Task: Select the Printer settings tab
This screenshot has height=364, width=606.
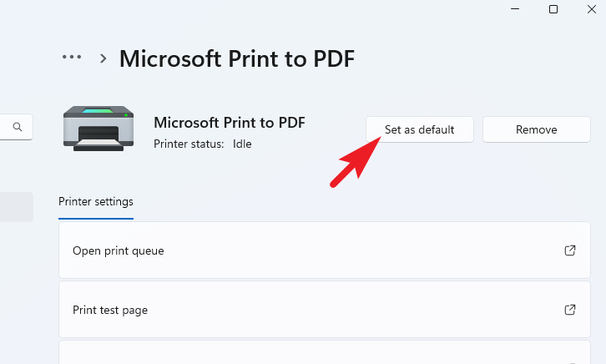Action: point(96,202)
